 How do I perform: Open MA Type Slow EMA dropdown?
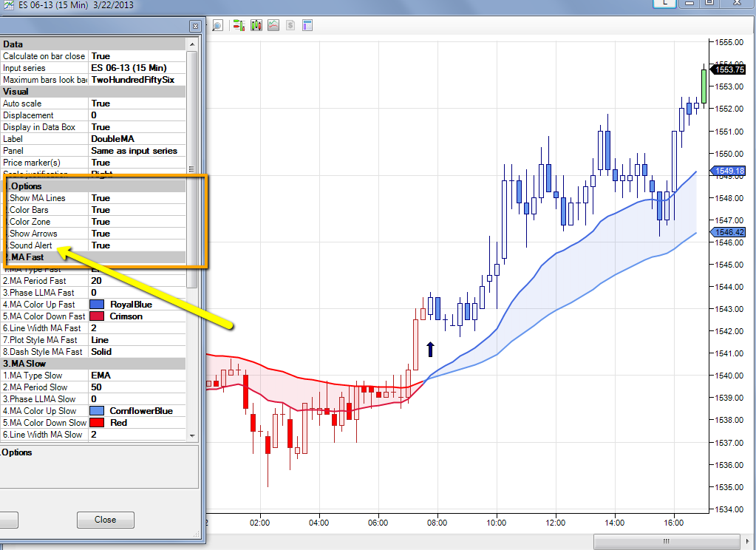point(137,376)
